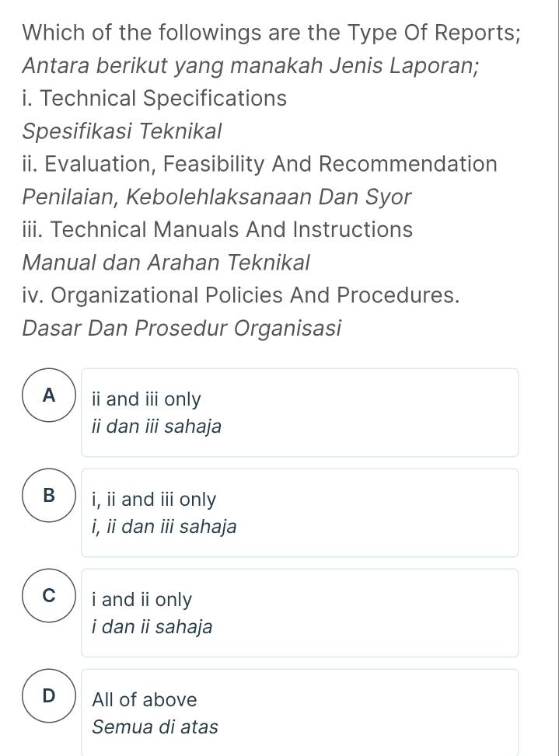Choose the 'All of above' answer
The image size is (559, 756).
tap(143, 699)
